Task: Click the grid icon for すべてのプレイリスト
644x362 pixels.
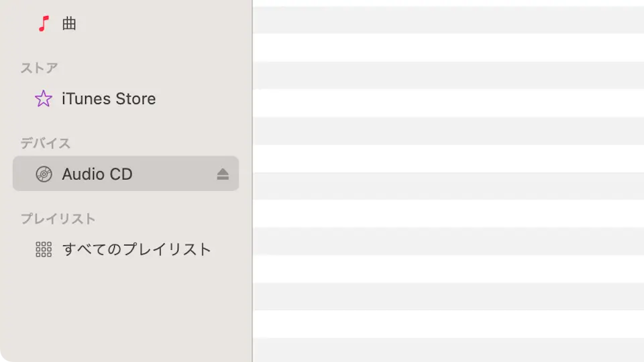Action: [44, 249]
